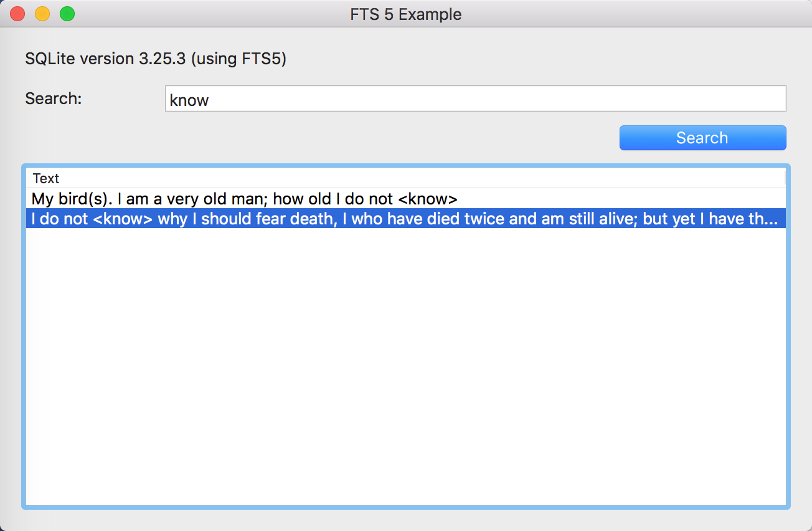Select the row starting with "My bird(s)"
812x531 pixels.
pos(243,198)
